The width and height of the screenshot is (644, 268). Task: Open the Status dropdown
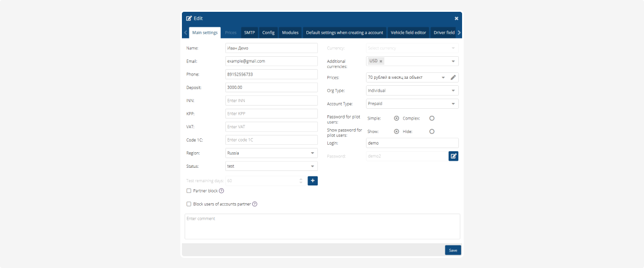pyautogui.click(x=313, y=166)
